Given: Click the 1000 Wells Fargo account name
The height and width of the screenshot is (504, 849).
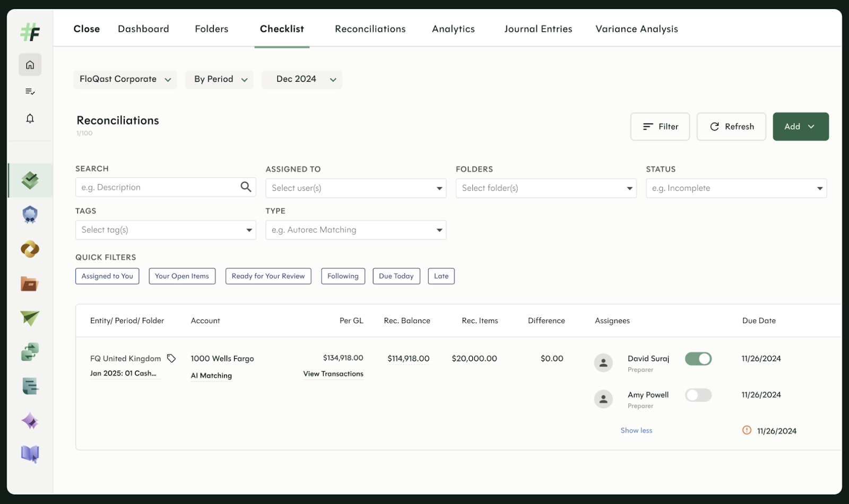Looking at the screenshot, I should click(x=222, y=359).
